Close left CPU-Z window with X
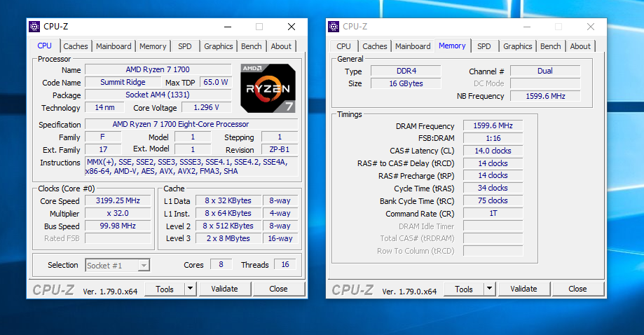The width and height of the screenshot is (644, 335). tap(292, 27)
